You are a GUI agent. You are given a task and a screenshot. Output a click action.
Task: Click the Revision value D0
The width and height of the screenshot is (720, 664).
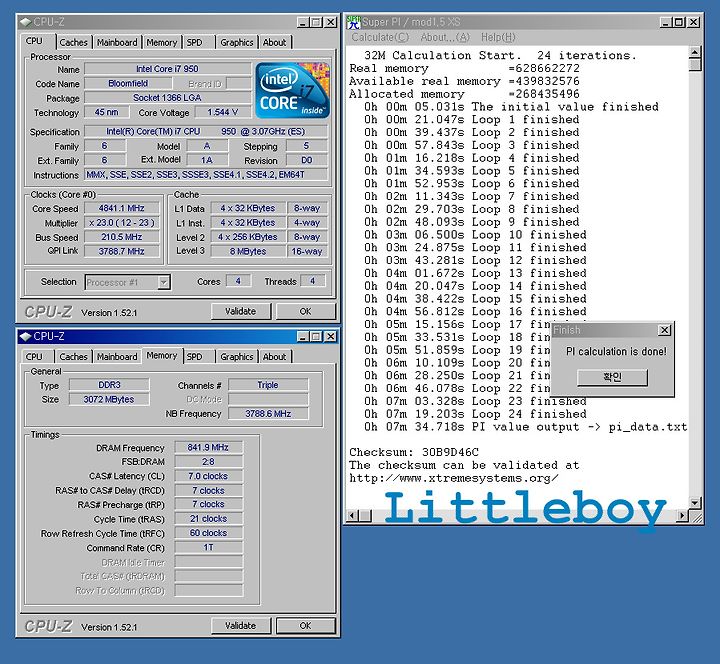click(x=307, y=160)
